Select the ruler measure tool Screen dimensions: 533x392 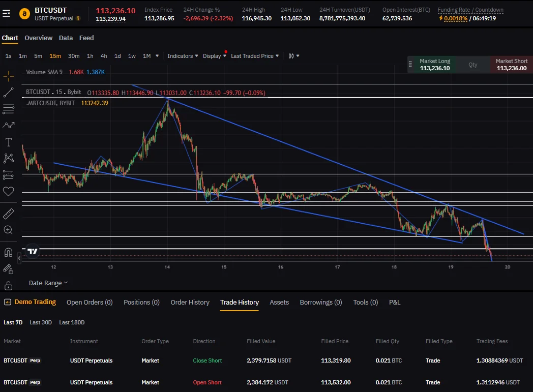(9, 214)
